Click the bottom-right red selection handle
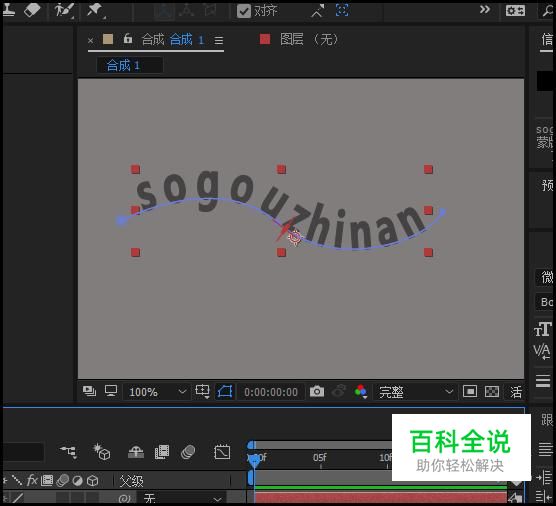The height and width of the screenshot is (506, 556). [428, 252]
